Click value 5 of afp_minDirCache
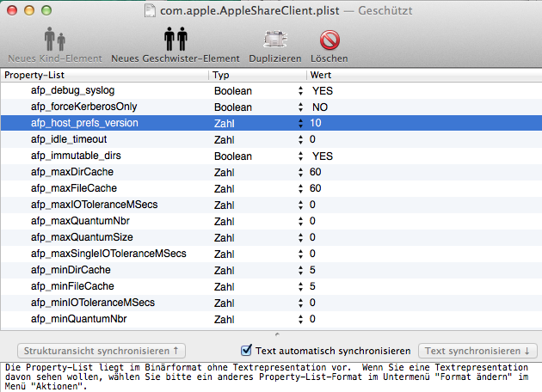Viewport: 542px width, 392px height. click(312, 270)
